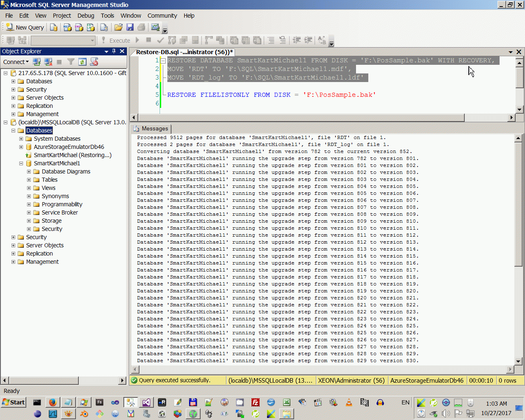Click the New Query button
Viewport: 525px width, 420px height.
pos(25,27)
